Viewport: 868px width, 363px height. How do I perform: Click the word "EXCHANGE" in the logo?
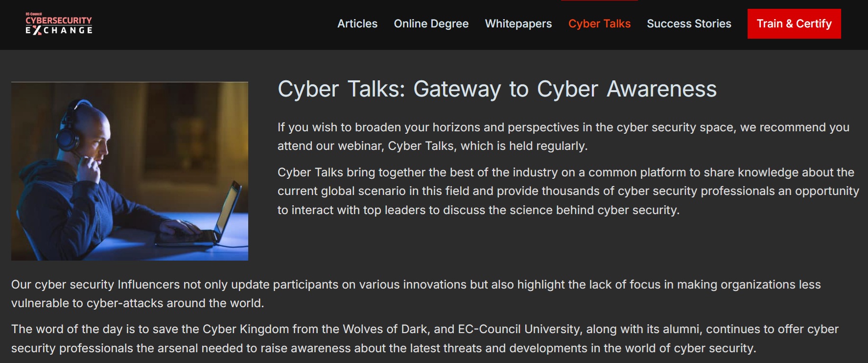point(59,30)
